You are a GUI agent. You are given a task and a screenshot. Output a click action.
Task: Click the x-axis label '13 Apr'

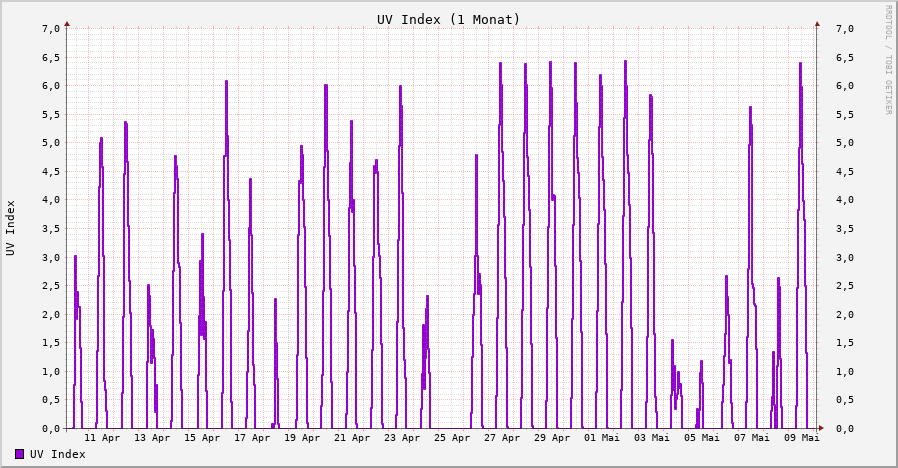(x=152, y=438)
